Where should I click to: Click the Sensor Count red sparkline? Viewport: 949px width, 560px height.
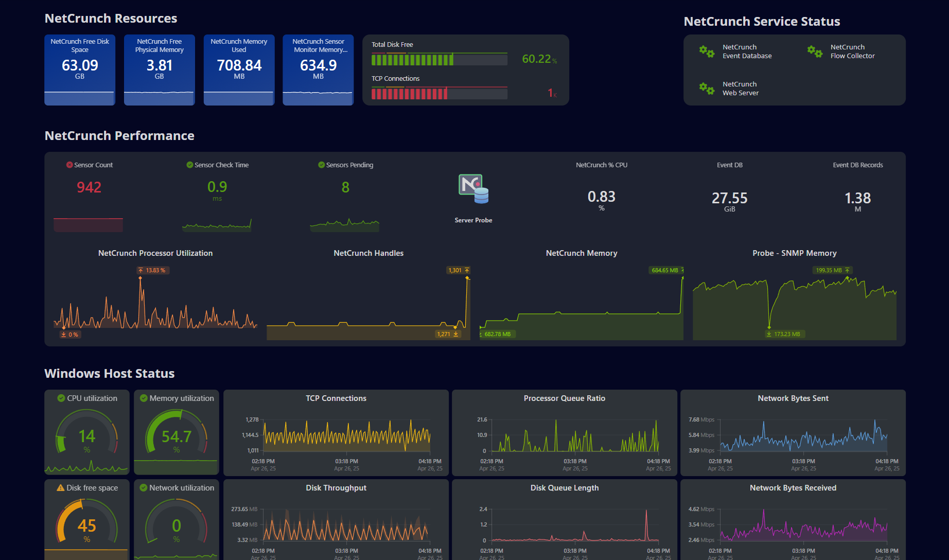[89, 225]
